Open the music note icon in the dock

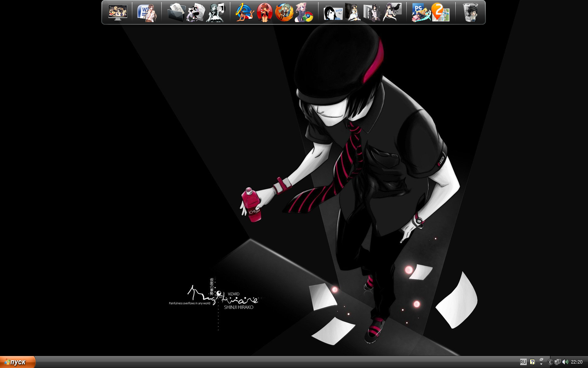(216, 12)
